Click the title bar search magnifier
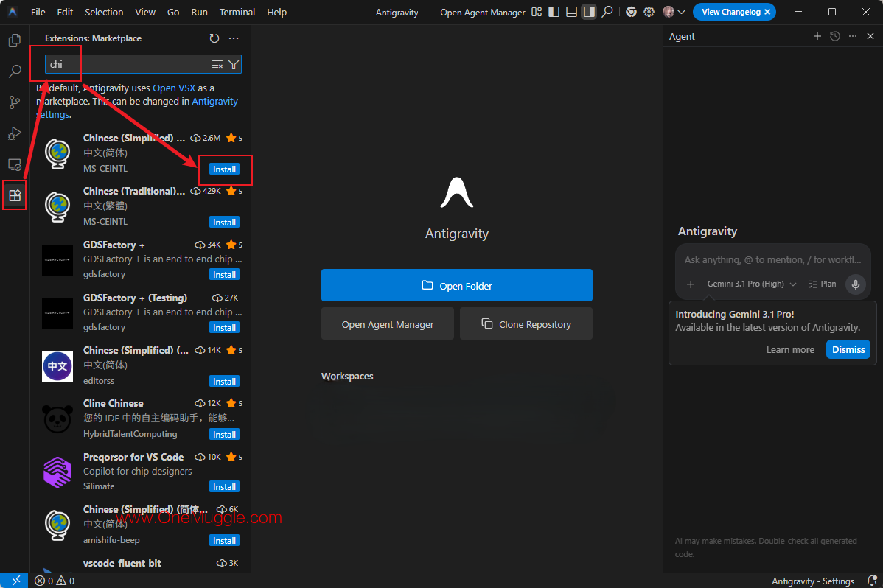Screen dimensions: 883x588 click(607, 12)
